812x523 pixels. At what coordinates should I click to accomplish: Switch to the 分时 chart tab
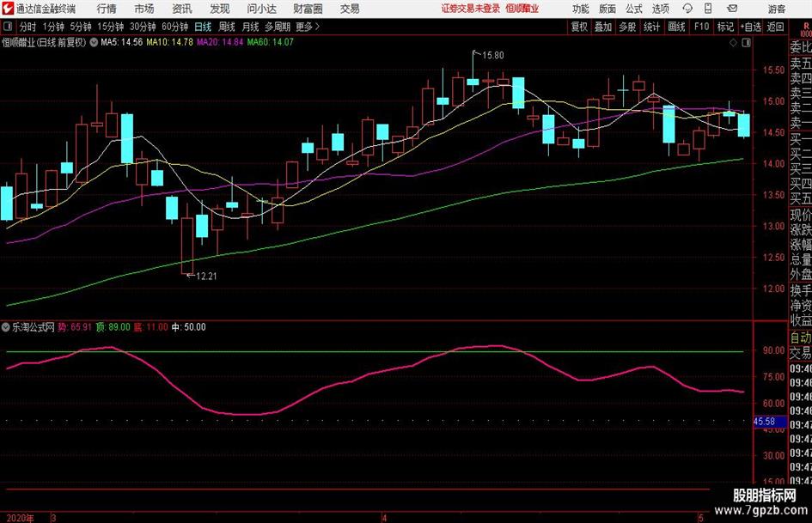point(27,27)
